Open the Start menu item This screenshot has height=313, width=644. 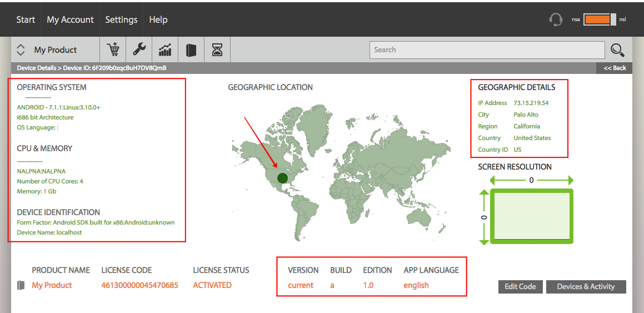coord(26,19)
